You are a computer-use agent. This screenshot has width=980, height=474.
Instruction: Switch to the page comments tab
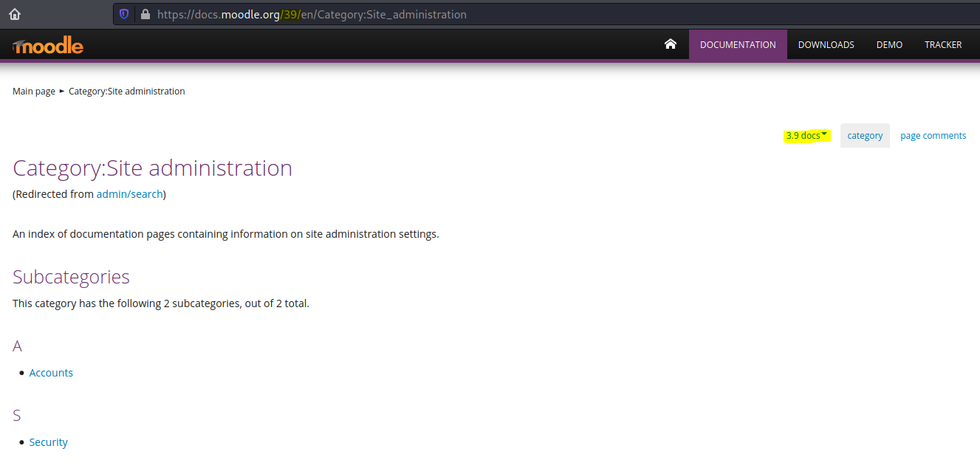click(933, 136)
